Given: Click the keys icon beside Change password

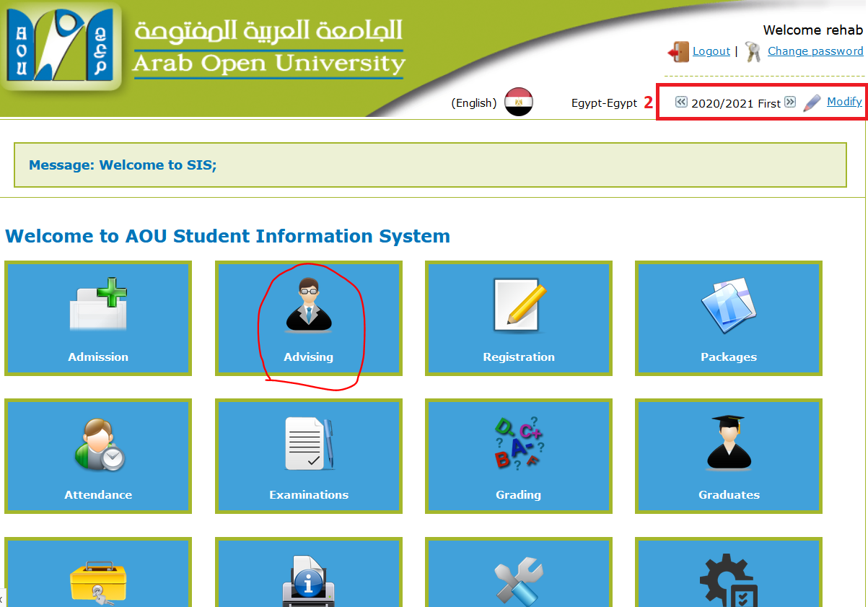Looking at the screenshot, I should coord(753,52).
